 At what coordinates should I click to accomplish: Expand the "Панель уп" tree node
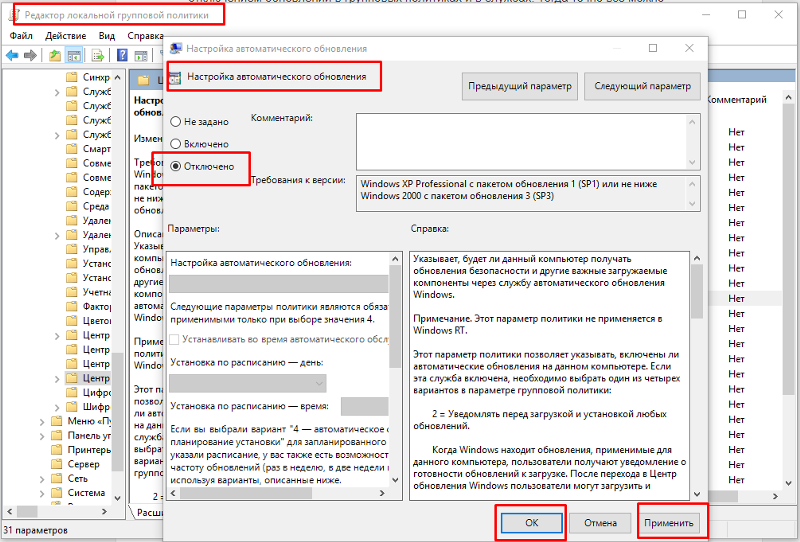point(42,436)
